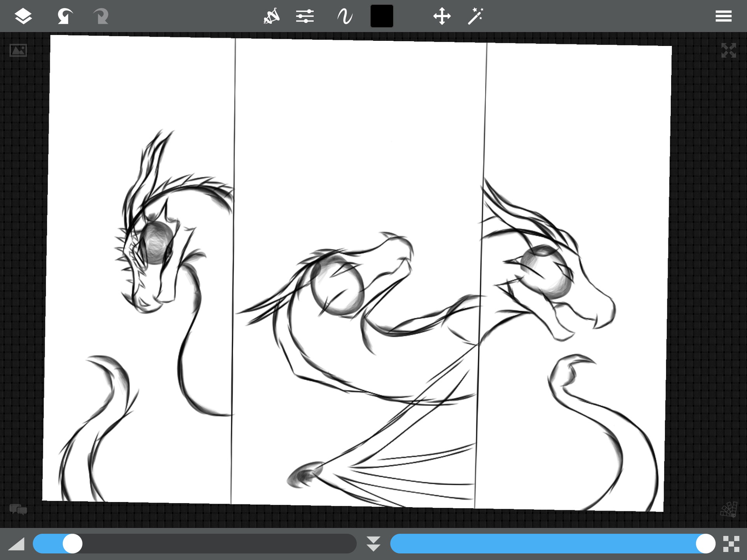Tap the Undo arrow
Viewport: 747px width, 560px height.
coord(65,16)
